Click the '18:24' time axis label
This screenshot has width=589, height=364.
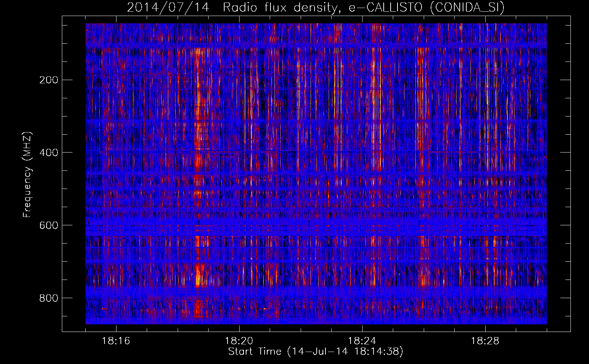coord(362,341)
